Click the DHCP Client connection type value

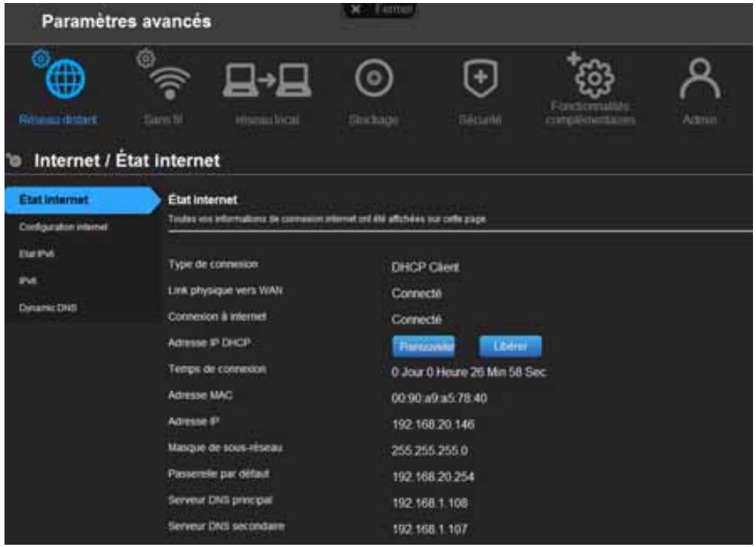(425, 267)
